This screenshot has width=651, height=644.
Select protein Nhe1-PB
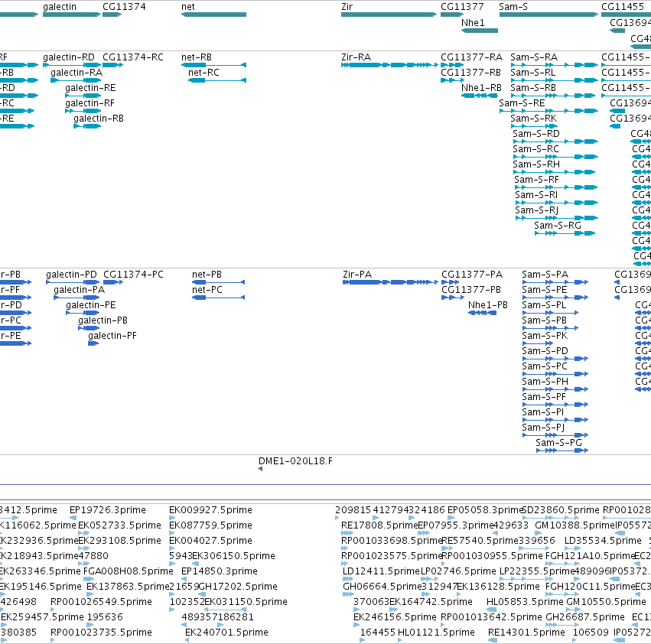483,313
